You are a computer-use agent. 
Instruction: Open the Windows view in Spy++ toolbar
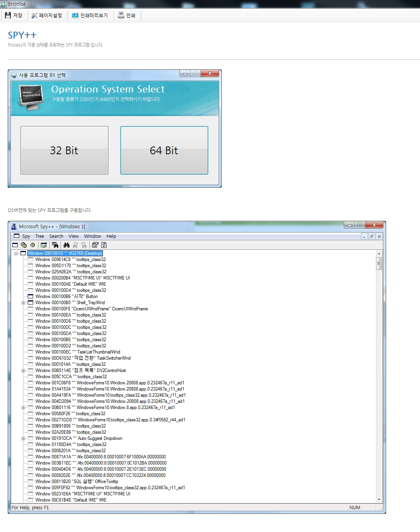(15, 245)
